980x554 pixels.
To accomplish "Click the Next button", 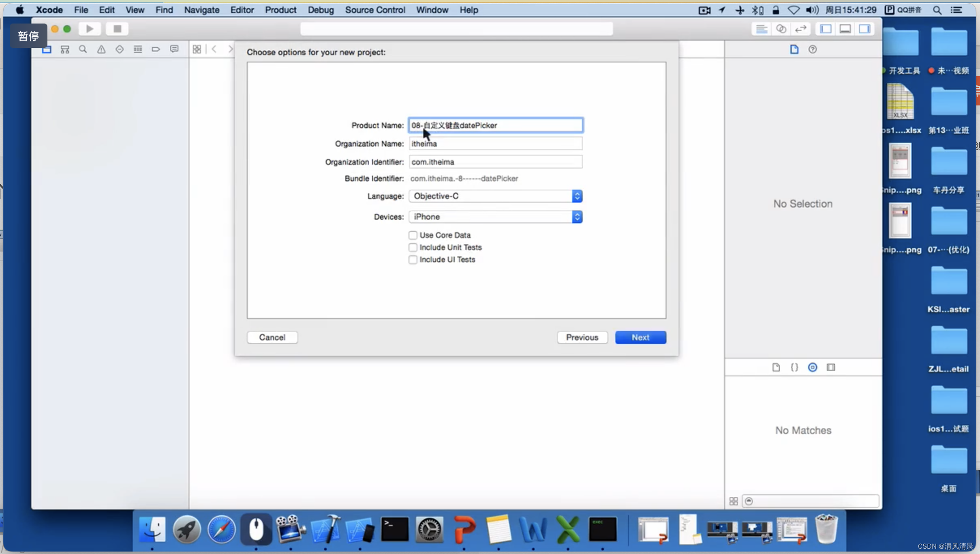I will click(640, 337).
